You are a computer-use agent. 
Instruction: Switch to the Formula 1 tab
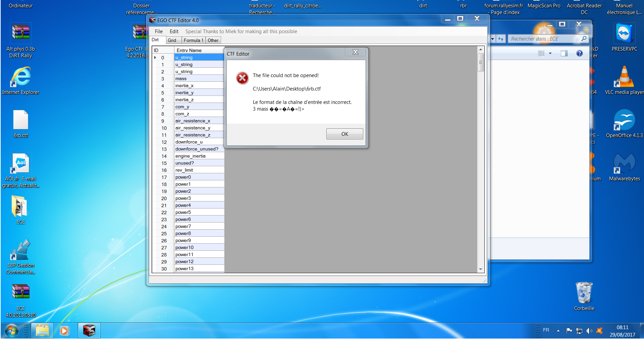coord(194,40)
